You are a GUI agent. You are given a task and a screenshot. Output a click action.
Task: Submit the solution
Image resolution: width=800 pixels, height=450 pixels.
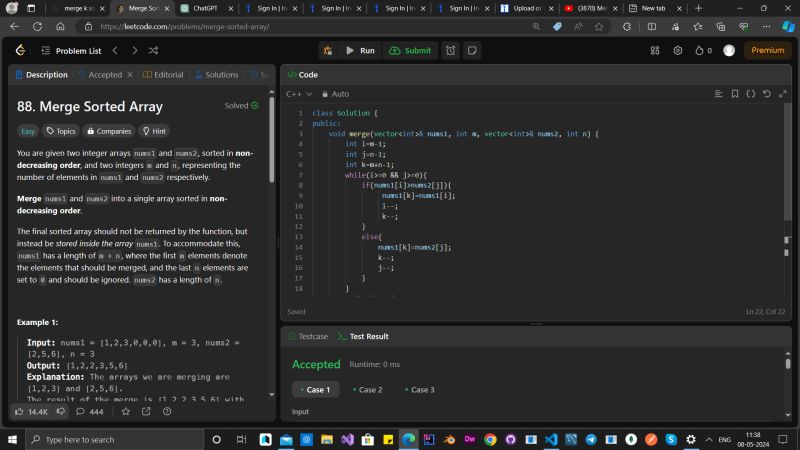tap(409, 50)
